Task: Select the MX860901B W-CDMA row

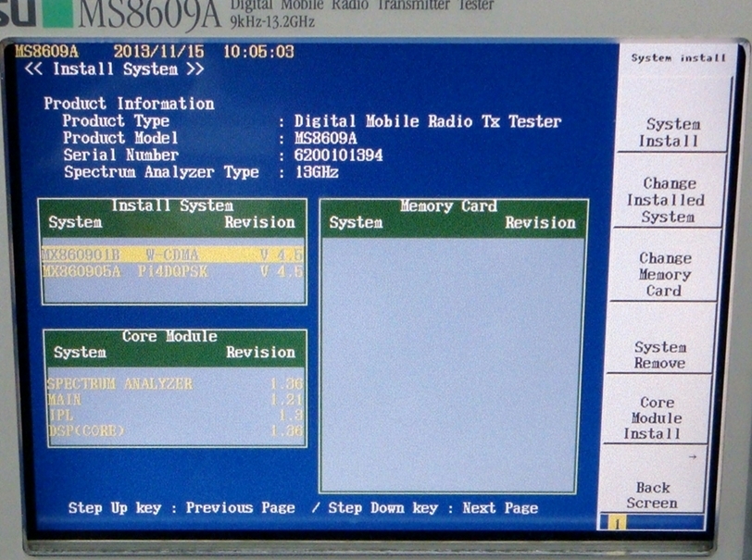Action: point(172,255)
